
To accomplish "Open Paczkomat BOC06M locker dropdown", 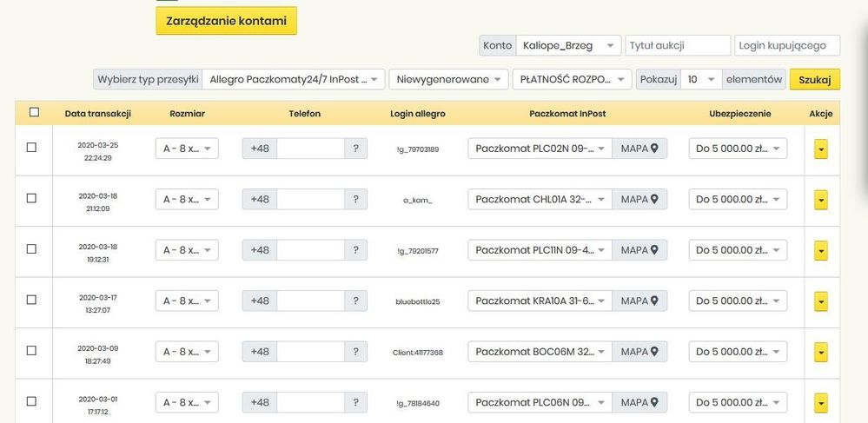I will [540, 352].
